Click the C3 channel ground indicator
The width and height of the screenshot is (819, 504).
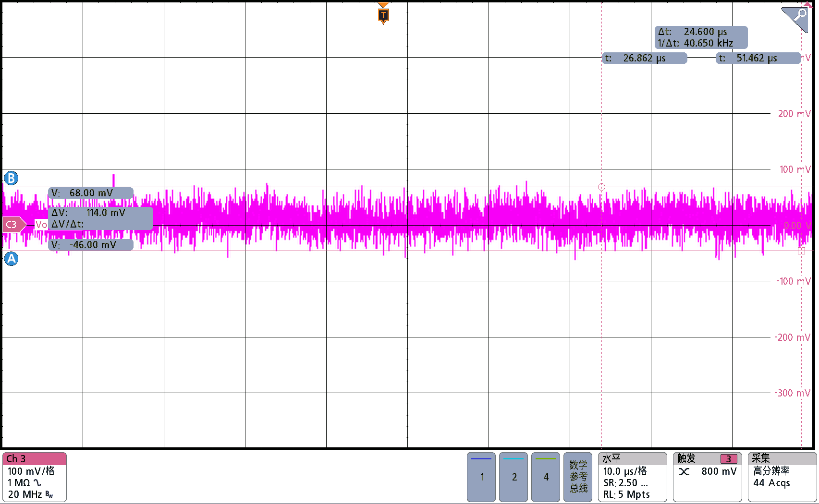(x=14, y=225)
